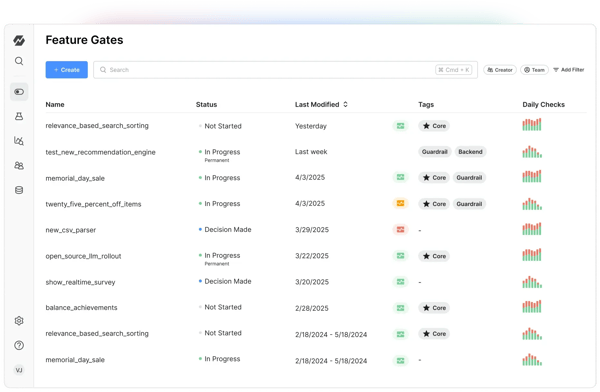This screenshot has height=392, width=600.
Task: Click the VJ user avatar
Action: (19, 370)
